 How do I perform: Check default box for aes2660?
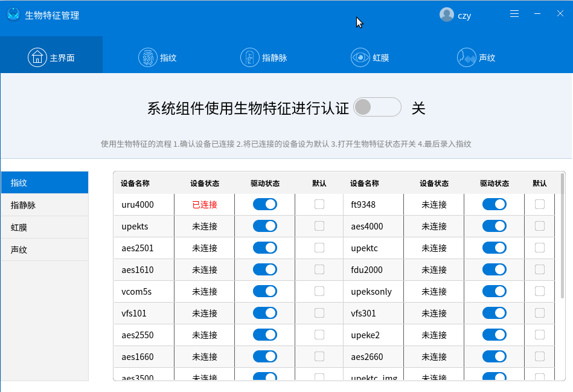tap(540, 356)
